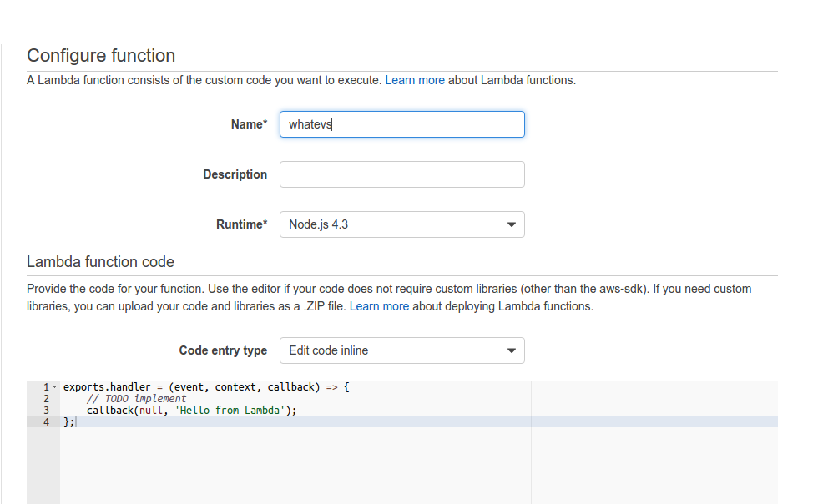Collapse the code fold arrow on line 1
This screenshot has width=833, height=504.
click(x=55, y=386)
